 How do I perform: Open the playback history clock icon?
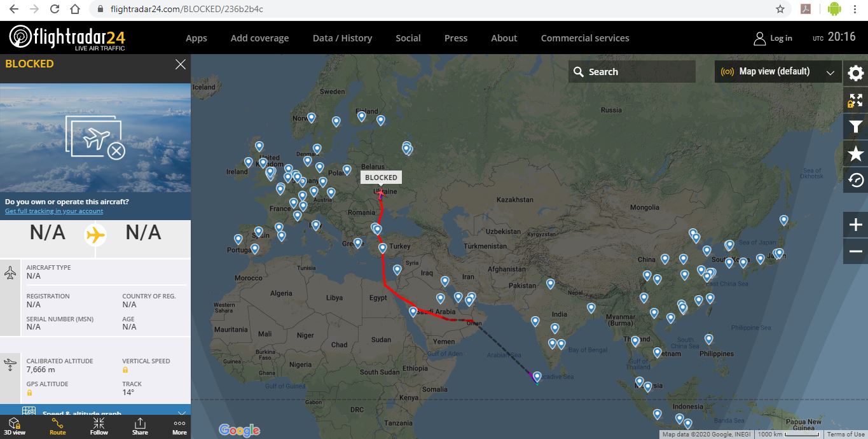coord(856,180)
